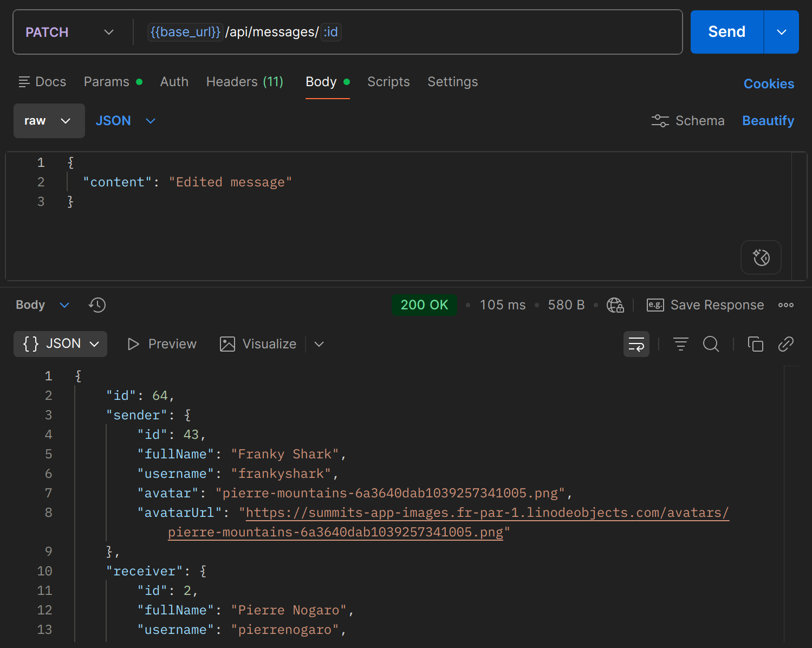This screenshot has width=812, height=648.
Task: Click the search response icon
Action: click(x=711, y=344)
